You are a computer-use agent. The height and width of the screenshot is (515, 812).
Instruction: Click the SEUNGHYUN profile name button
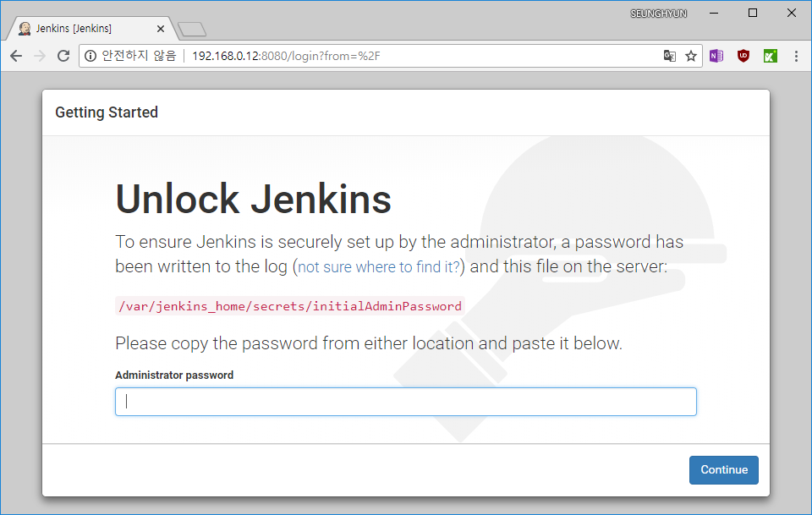tap(658, 14)
